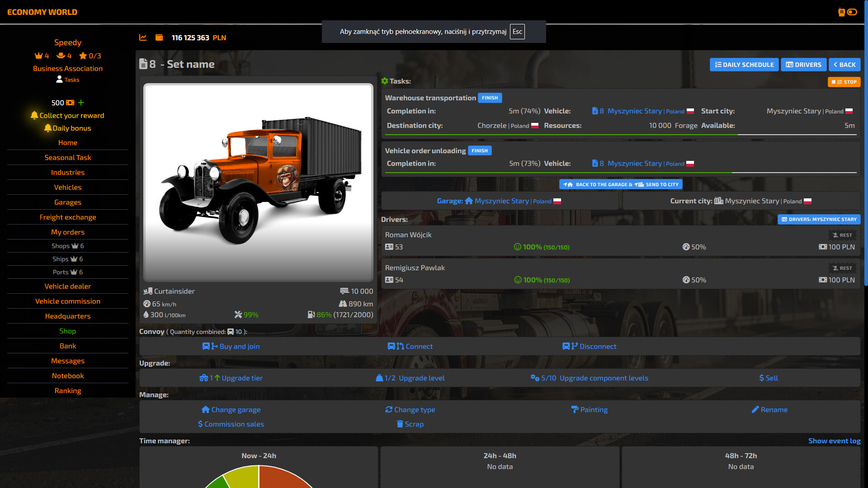
Task: Click the bell icon beside Collect your reward
Action: point(34,115)
